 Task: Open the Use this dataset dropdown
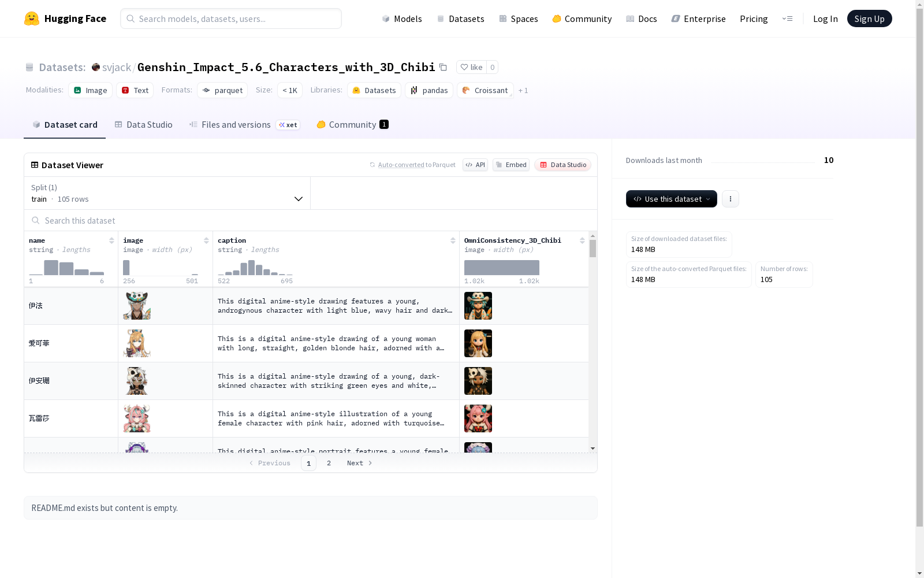point(672,199)
